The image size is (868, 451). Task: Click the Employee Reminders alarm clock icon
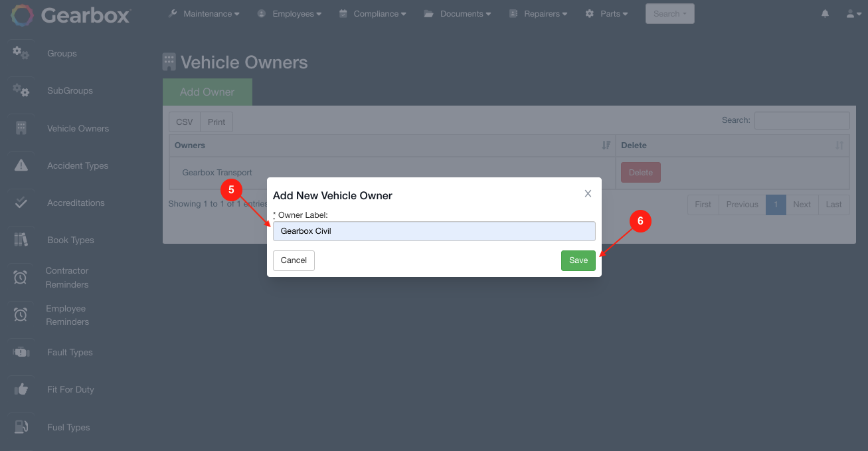(21, 314)
